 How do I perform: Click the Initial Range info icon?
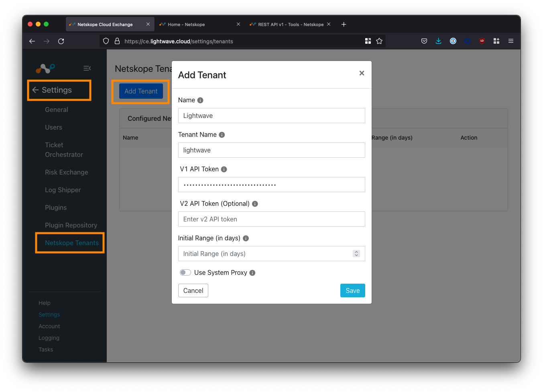click(x=246, y=238)
